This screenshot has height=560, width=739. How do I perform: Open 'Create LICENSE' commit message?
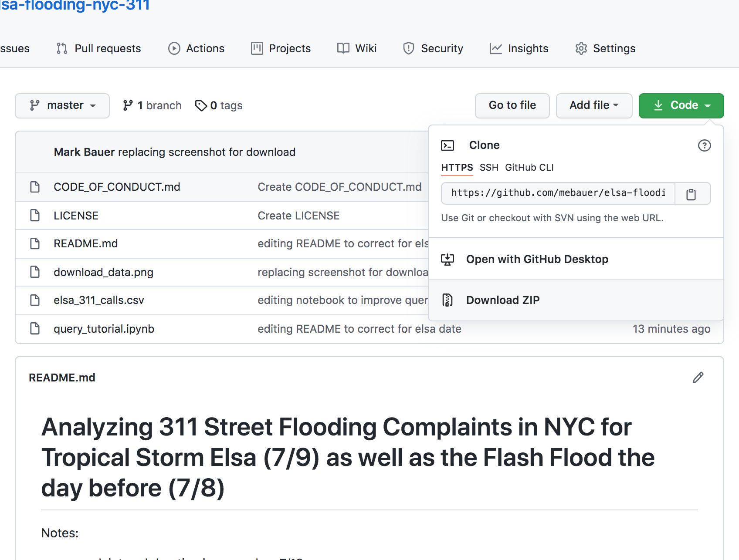click(x=298, y=216)
